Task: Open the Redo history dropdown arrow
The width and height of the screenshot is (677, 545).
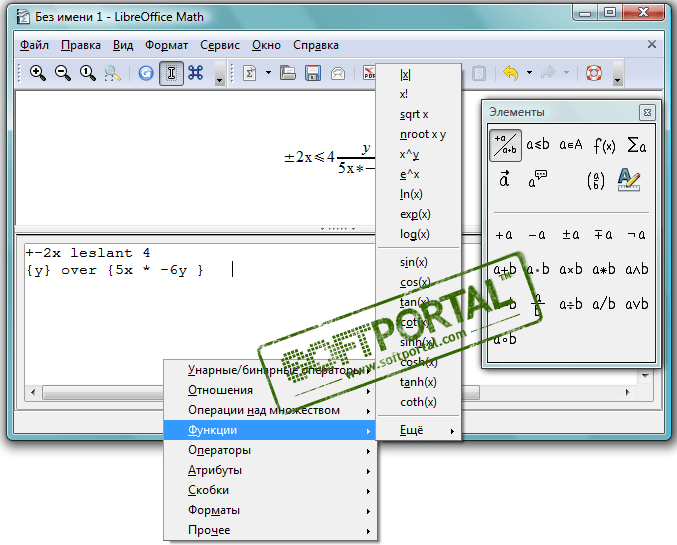Action: coord(566,73)
